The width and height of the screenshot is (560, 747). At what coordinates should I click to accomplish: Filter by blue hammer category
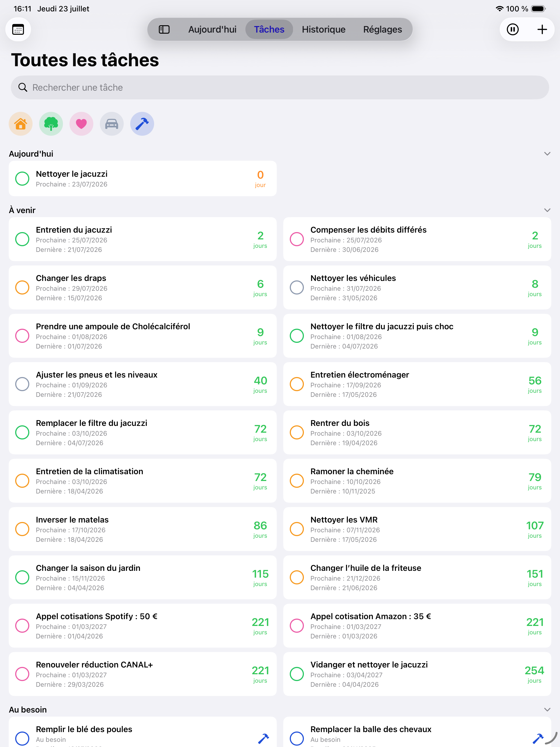(x=142, y=124)
